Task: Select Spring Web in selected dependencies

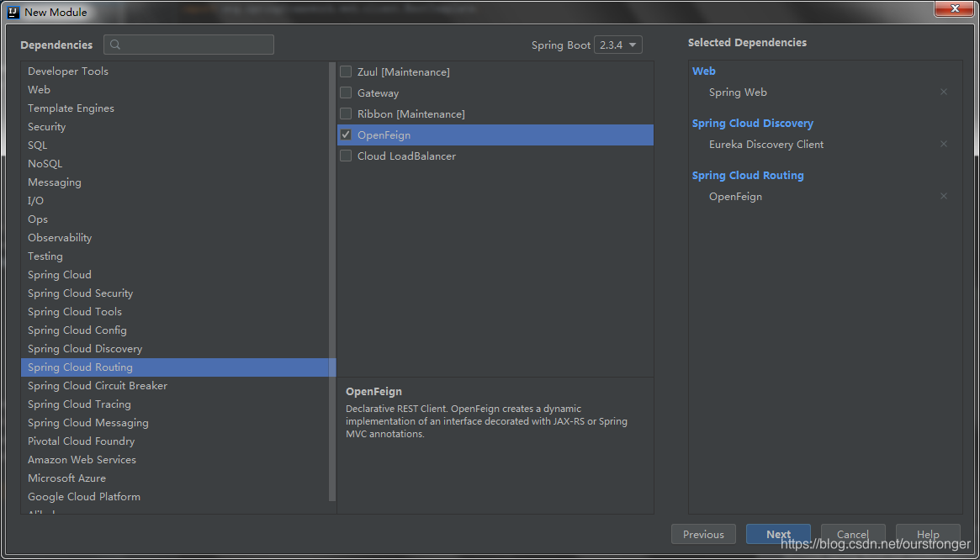Action: coord(738,92)
